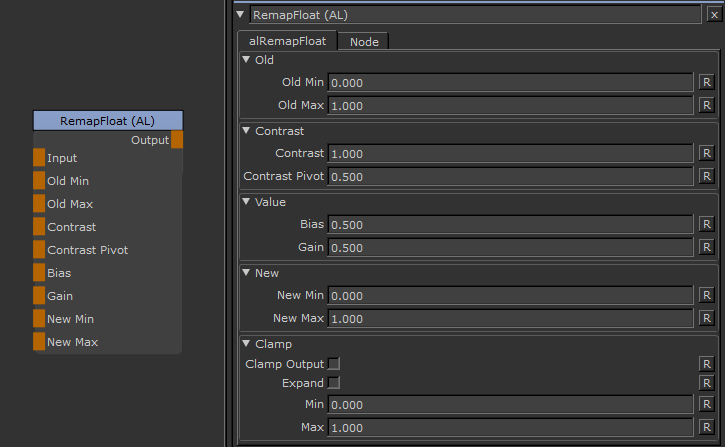
Task: Close the RemapFloat properties panel
Action: tap(710, 15)
